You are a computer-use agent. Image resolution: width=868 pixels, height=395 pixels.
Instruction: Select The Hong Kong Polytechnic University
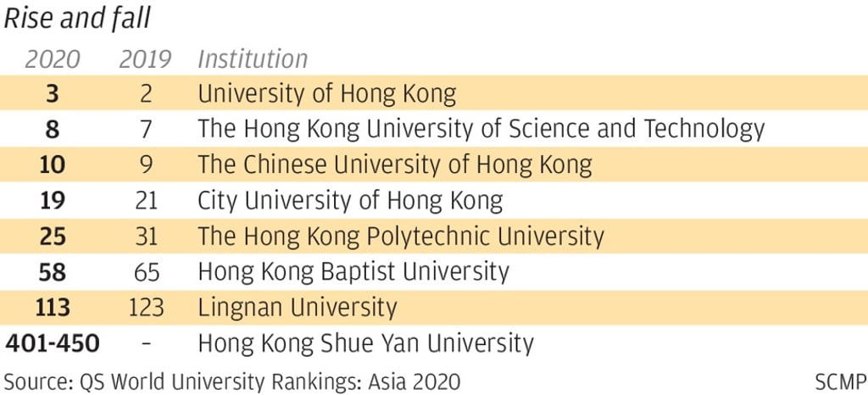click(x=401, y=236)
